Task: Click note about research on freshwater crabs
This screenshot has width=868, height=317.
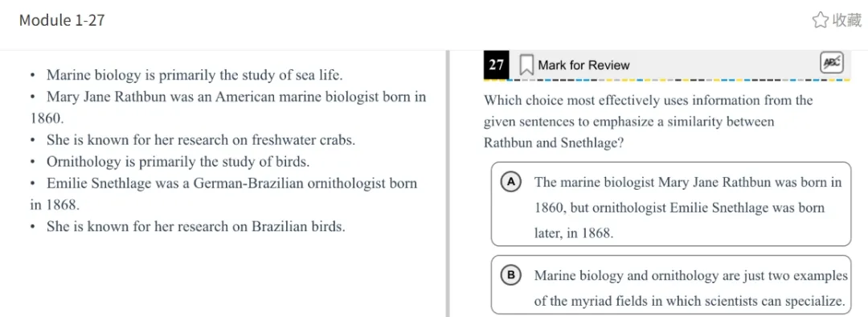Action: [193, 140]
